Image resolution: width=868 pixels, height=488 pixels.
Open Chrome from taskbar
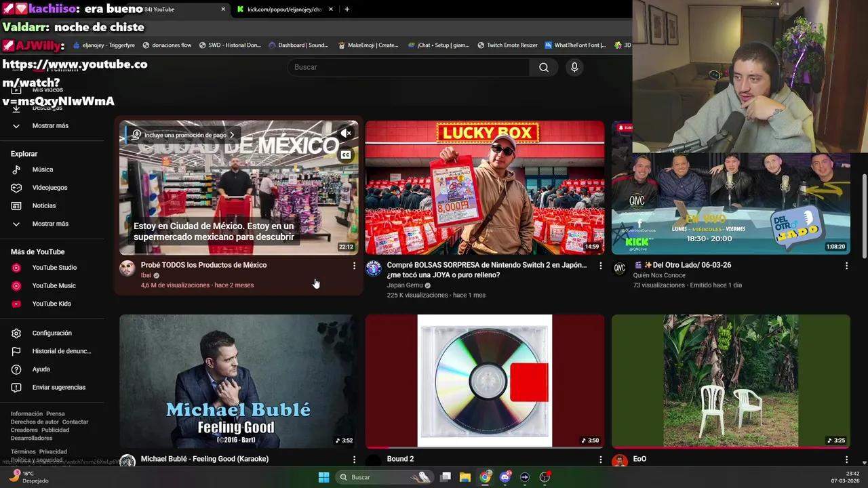(485, 477)
